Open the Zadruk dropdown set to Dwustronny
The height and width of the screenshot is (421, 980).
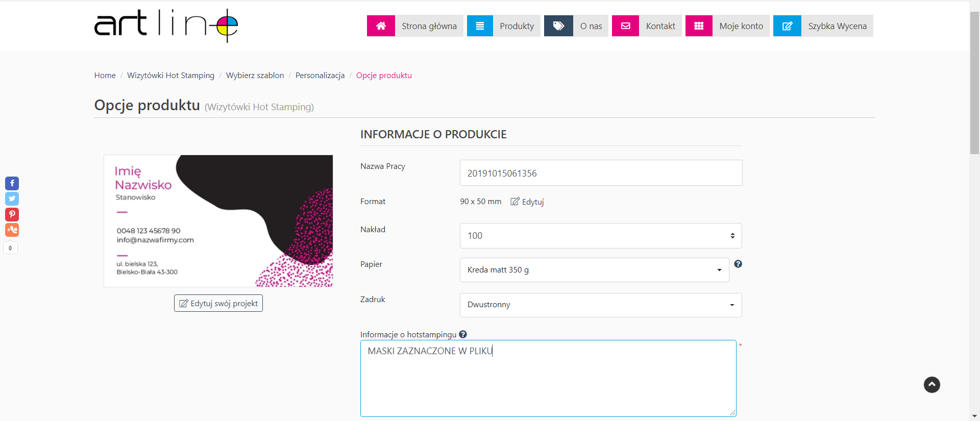click(x=600, y=305)
